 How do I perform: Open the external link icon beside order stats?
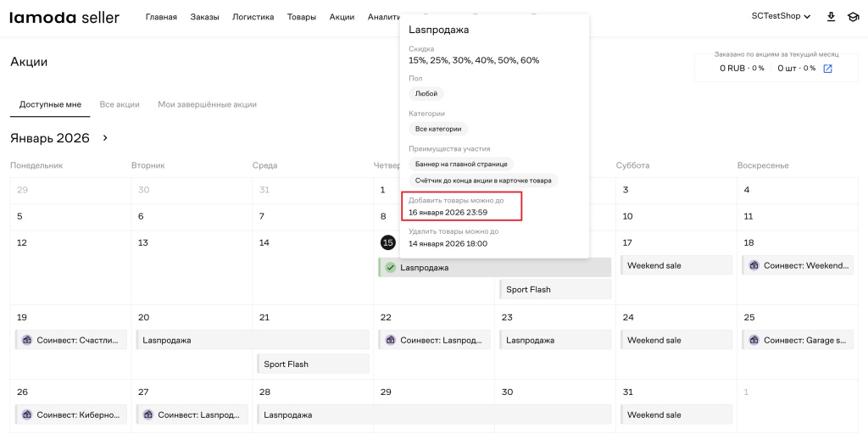[828, 68]
